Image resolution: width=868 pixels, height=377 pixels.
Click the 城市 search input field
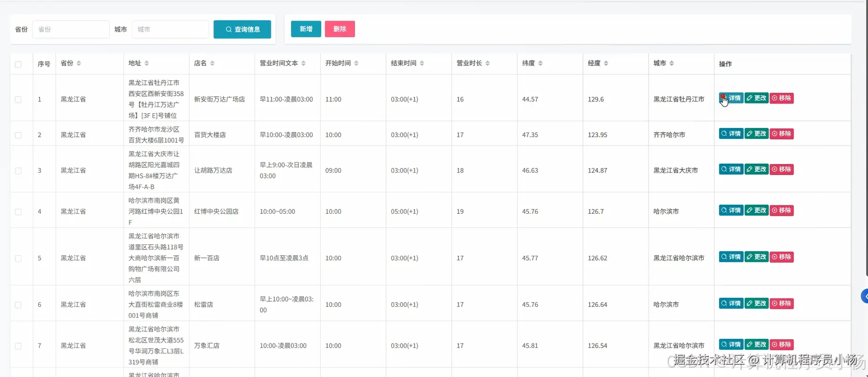point(170,29)
